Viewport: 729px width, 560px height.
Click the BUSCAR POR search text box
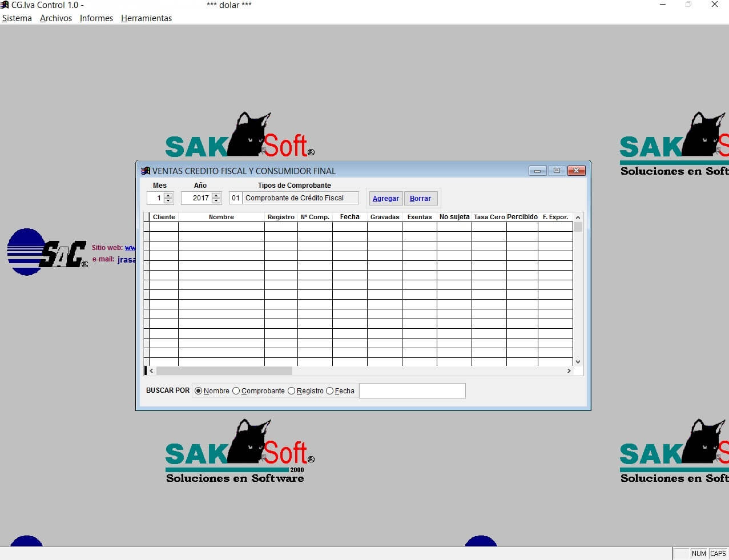(x=412, y=390)
